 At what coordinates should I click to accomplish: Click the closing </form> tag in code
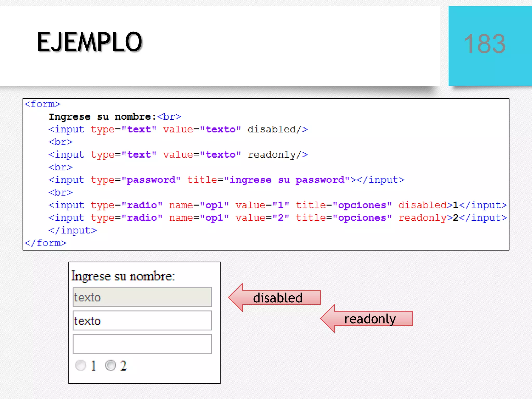click(x=45, y=243)
